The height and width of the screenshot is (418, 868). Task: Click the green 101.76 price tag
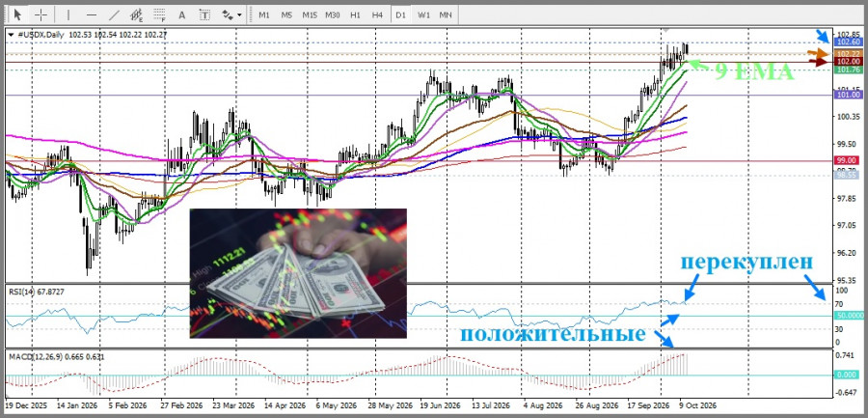[x=849, y=70]
